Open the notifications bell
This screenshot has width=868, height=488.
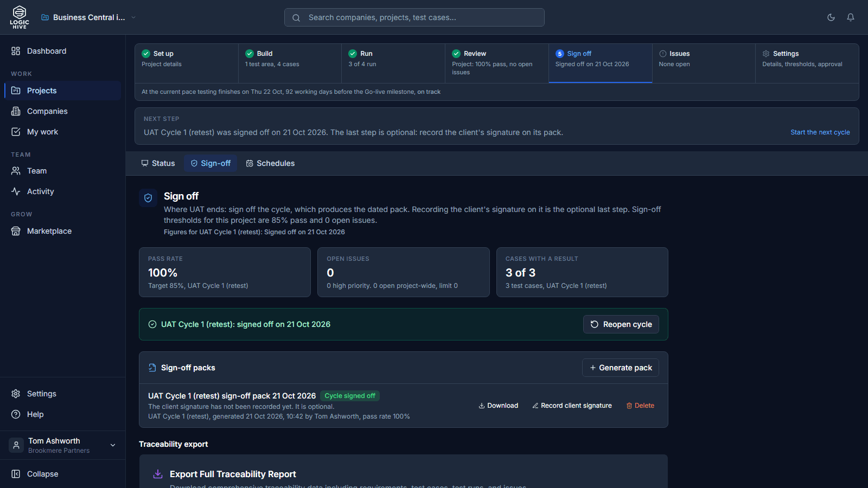pos(851,17)
